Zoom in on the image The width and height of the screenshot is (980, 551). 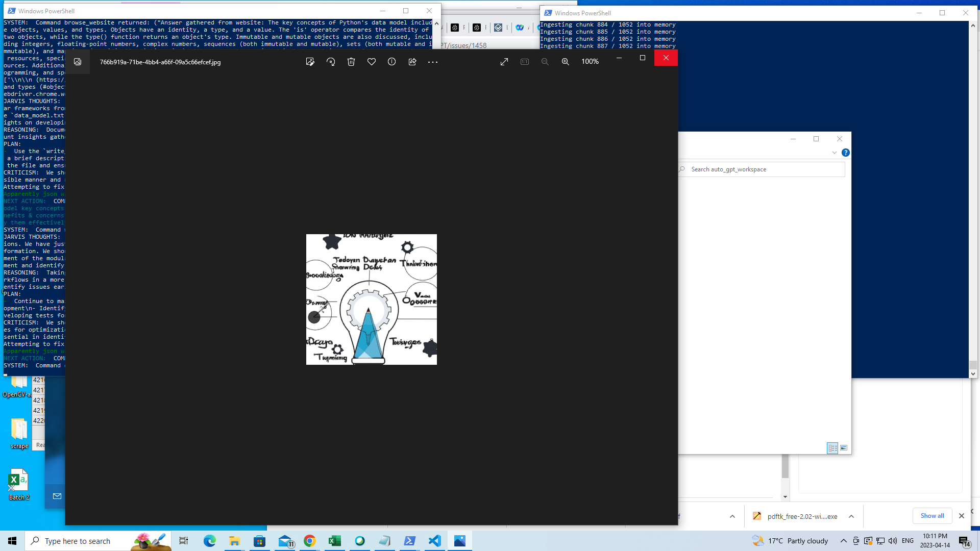click(566, 62)
